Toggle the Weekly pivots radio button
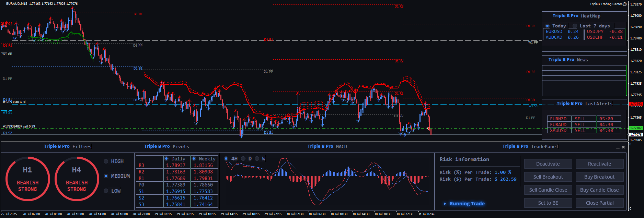The height and width of the screenshot is (218, 644). tap(194, 159)
